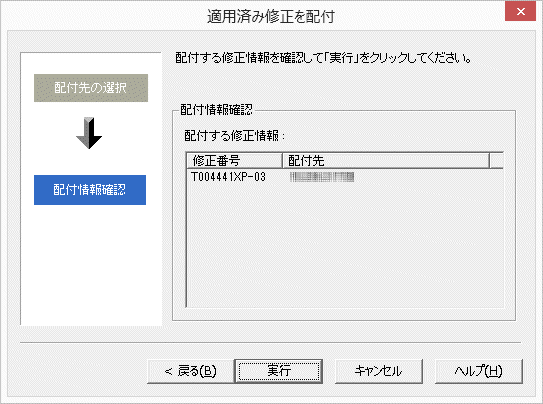
Task: Click the 実行 button
Action: tap(279, 371)
